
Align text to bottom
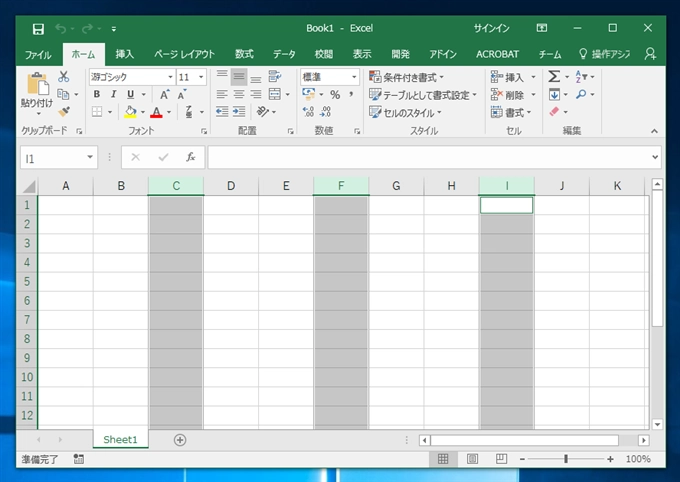(x=256, y=77)
